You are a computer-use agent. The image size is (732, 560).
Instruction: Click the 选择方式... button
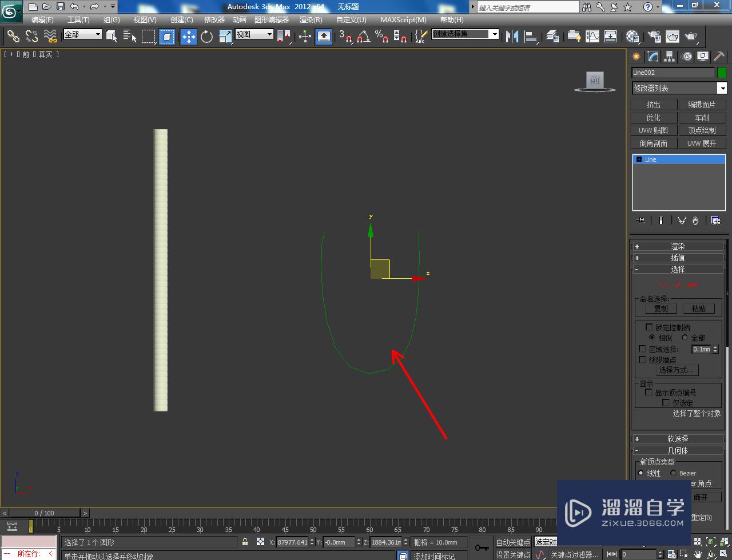pos(678,370)
